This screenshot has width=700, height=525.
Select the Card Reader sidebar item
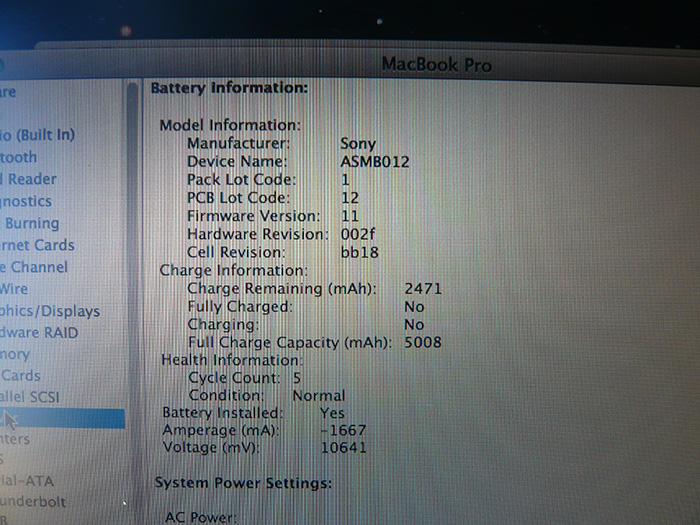pyautogui.click(x=28, y=179)
